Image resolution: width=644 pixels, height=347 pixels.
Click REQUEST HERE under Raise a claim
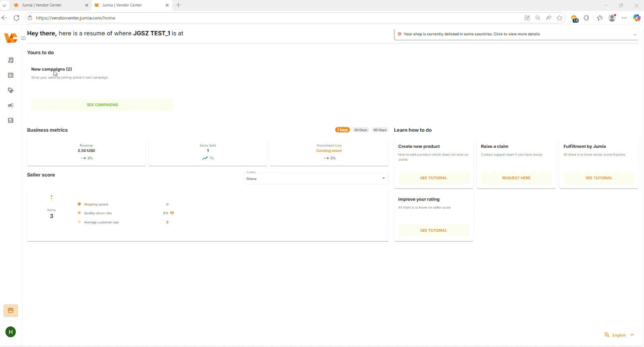[516, 178]
